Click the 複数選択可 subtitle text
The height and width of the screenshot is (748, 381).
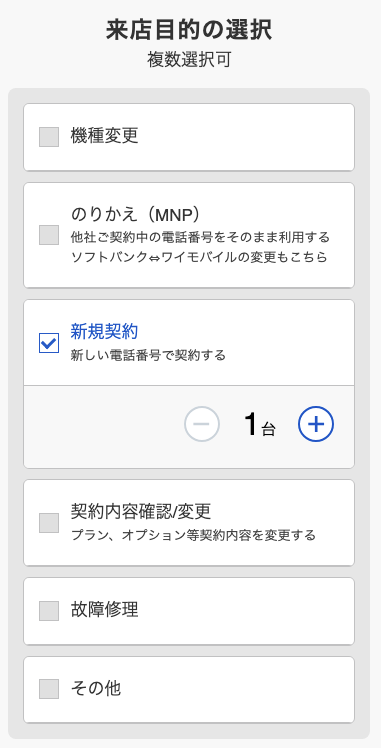[x=189, y=61]
